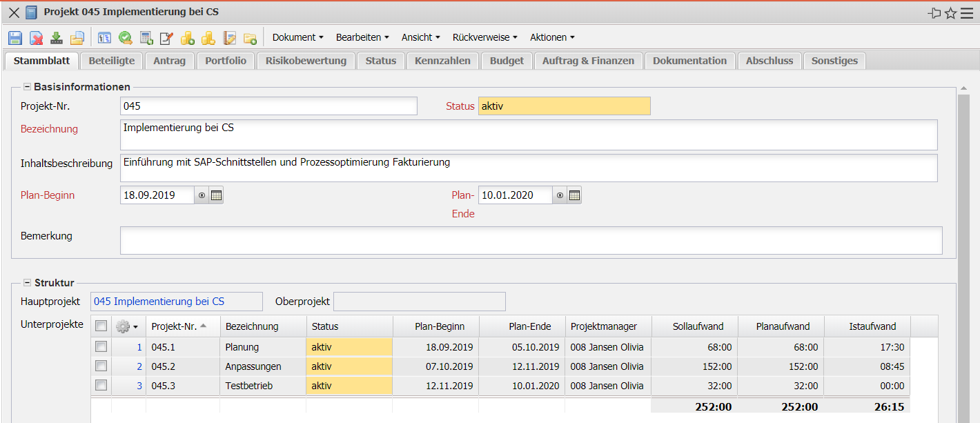980x423 pixels.
Task: Open the Risikobewertung tab
Action: (x=306, y=61)
